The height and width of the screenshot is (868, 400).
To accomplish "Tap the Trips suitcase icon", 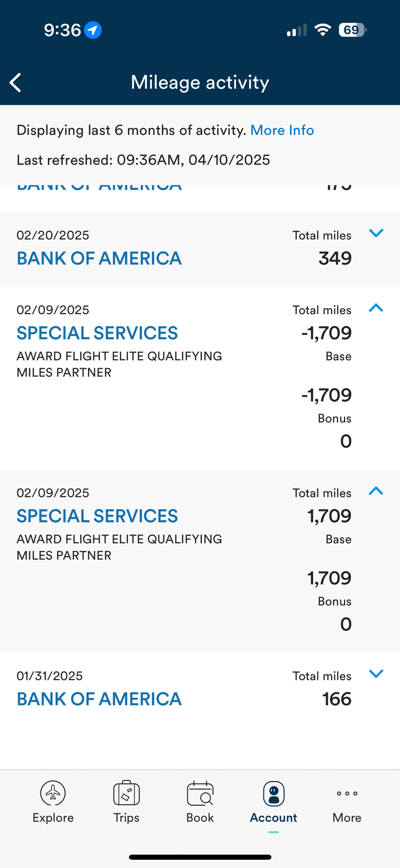I will (126, 793).
